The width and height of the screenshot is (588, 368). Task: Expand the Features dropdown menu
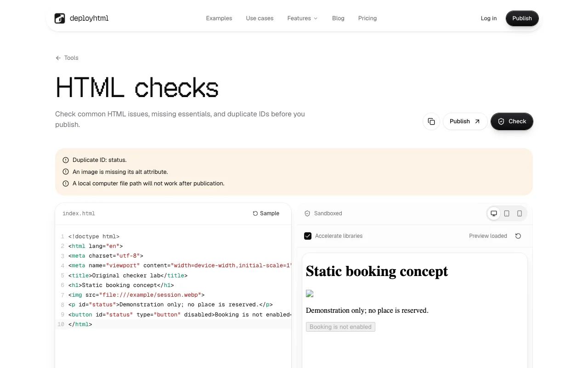302,18
